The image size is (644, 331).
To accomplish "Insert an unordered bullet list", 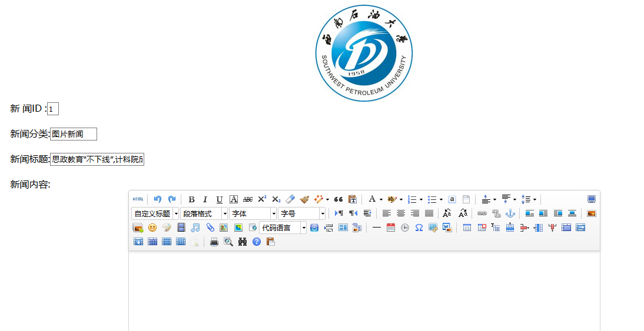I will 432,199.
